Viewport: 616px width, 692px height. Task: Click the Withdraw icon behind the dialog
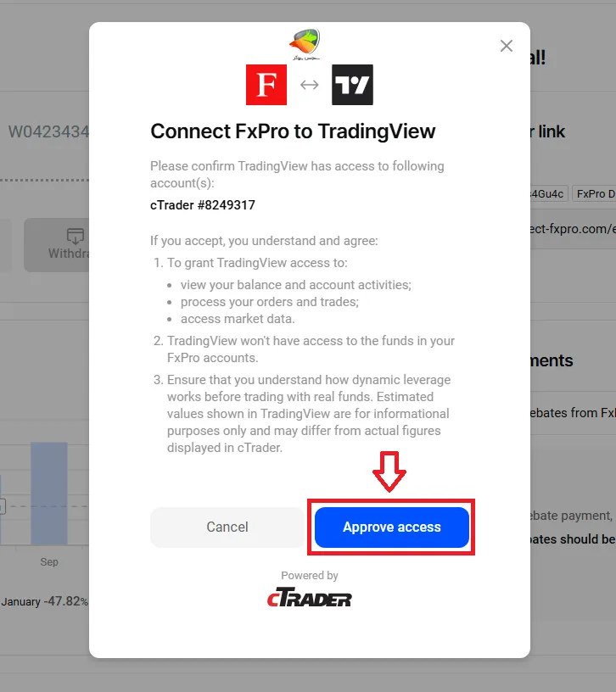(x=75, y=236)
